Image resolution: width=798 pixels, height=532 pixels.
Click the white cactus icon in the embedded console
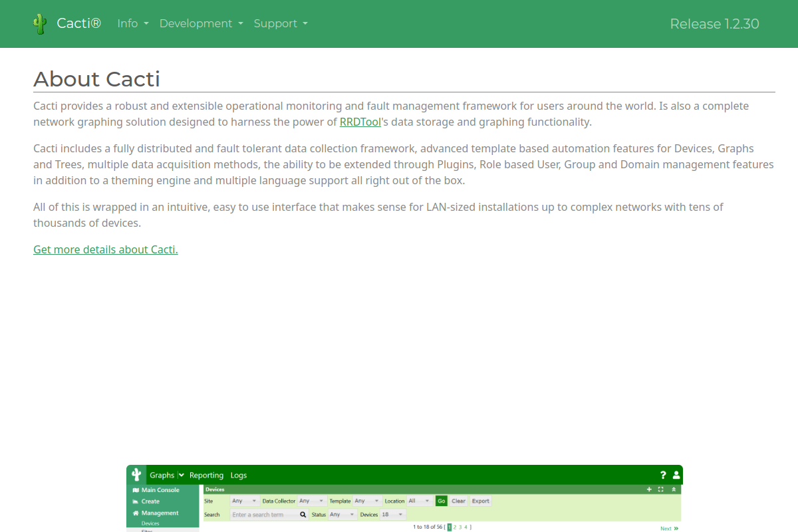click(x=136, y=475)
